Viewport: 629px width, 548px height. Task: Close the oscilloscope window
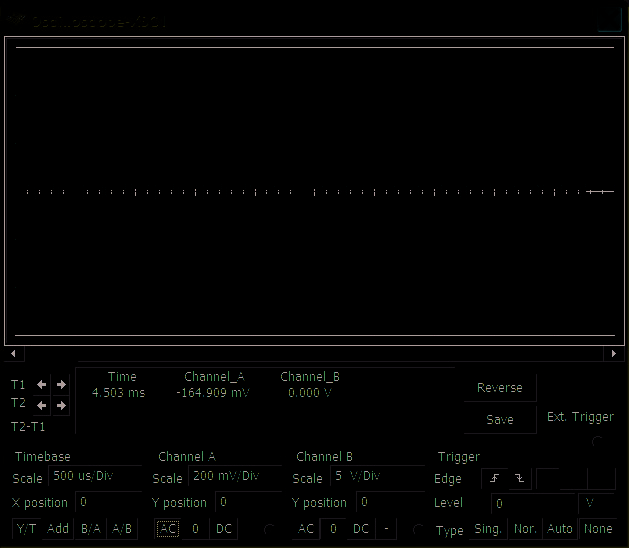(x=609, y=19)
